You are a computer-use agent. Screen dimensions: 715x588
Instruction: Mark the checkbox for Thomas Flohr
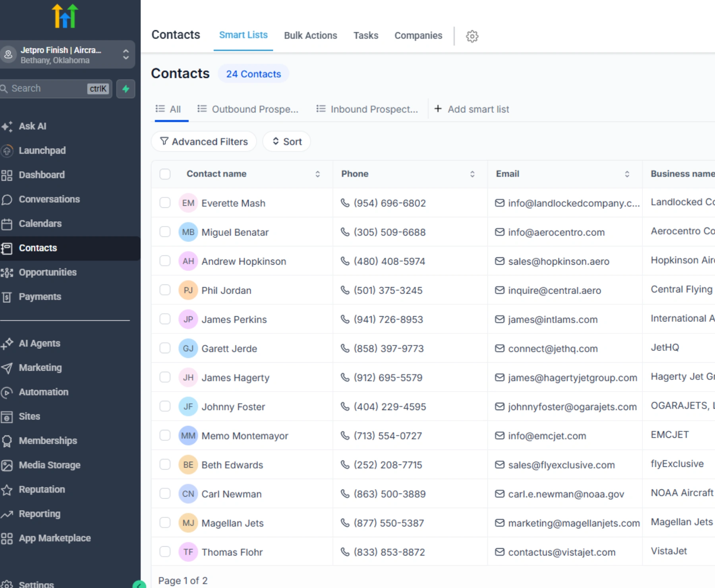point(165,551)
